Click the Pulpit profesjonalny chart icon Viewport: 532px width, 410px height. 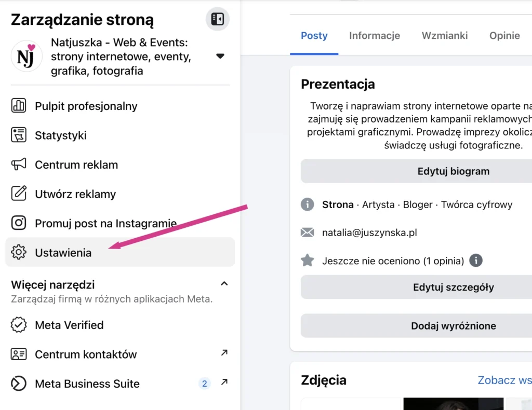(19, 106)
